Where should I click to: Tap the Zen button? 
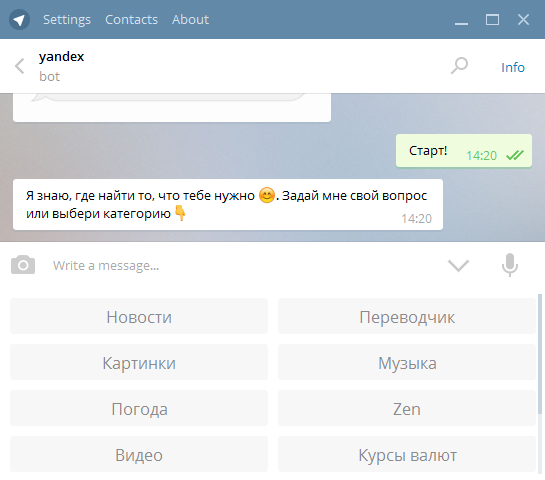coord(407,408)
